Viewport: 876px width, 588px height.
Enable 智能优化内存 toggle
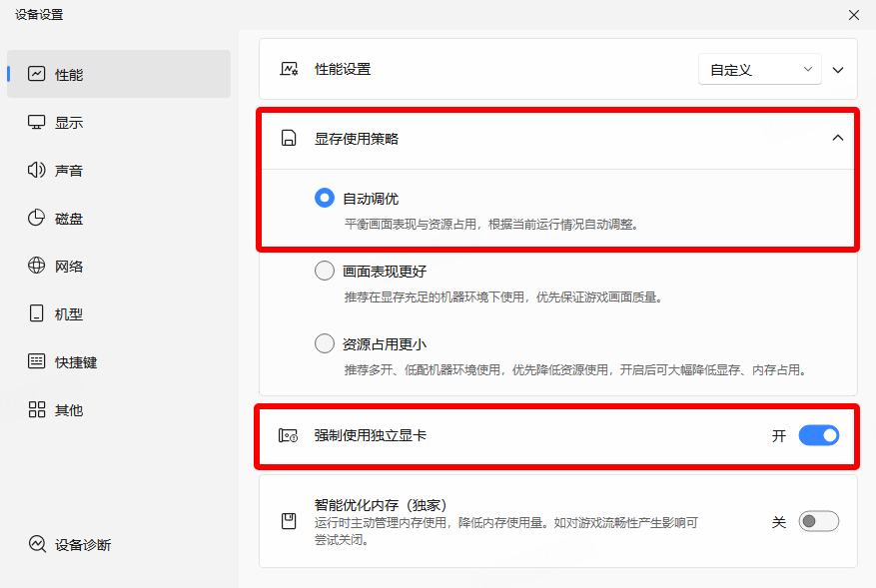click(818, 520)
